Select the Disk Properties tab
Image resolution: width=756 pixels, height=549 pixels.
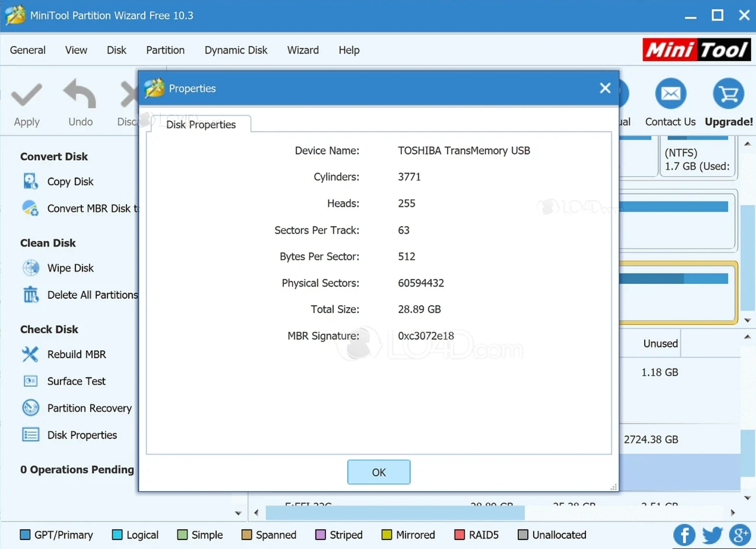coord(201,125)
